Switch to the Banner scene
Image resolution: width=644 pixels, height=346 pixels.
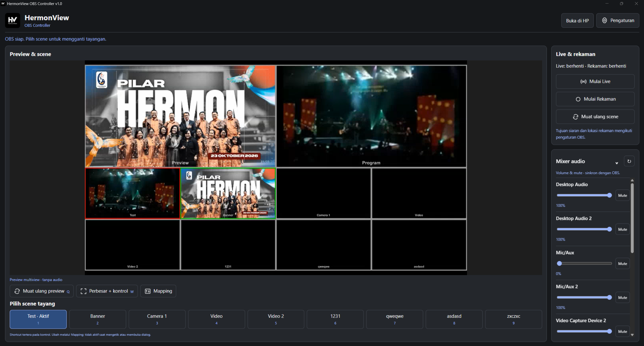tap(98, 319)
